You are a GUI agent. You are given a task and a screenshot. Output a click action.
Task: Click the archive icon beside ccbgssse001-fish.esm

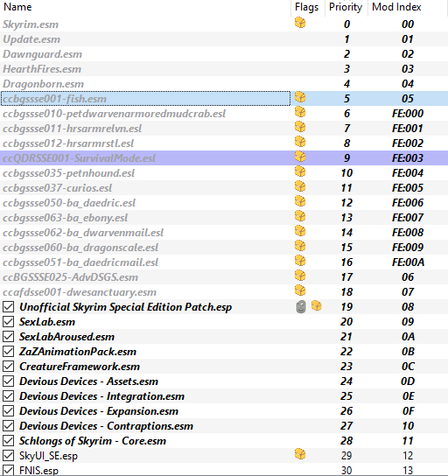click(x=300, y=97)
